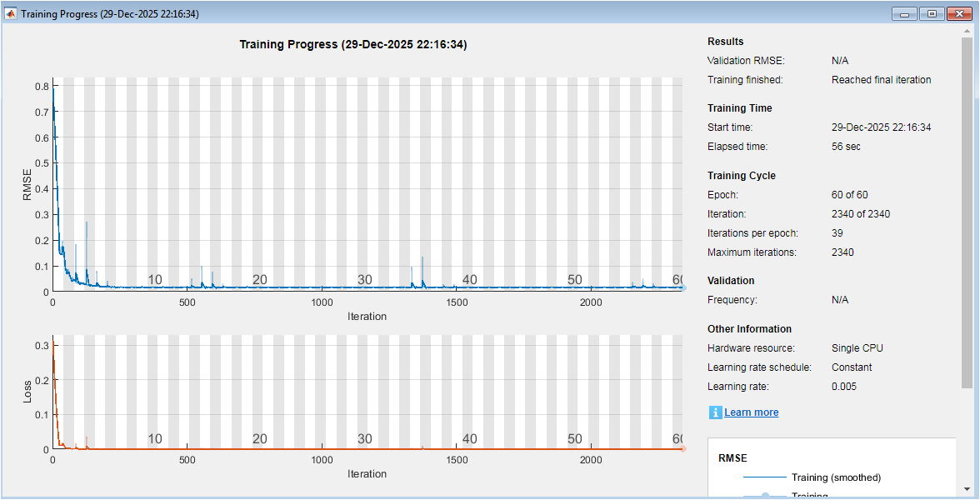The width and height of the screenshot is (980, 500).
Task: Select the Training (smoothed) legend entry
Action: [836, 477]
